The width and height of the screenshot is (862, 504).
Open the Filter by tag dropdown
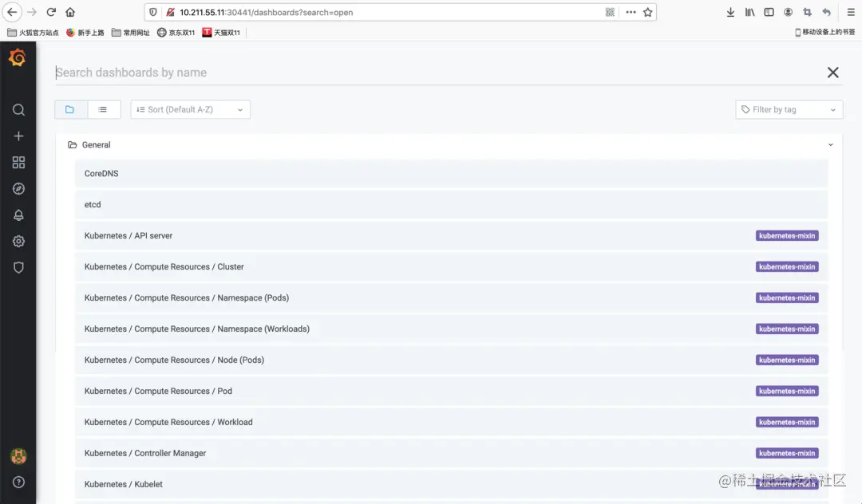[x=789, y=109]
